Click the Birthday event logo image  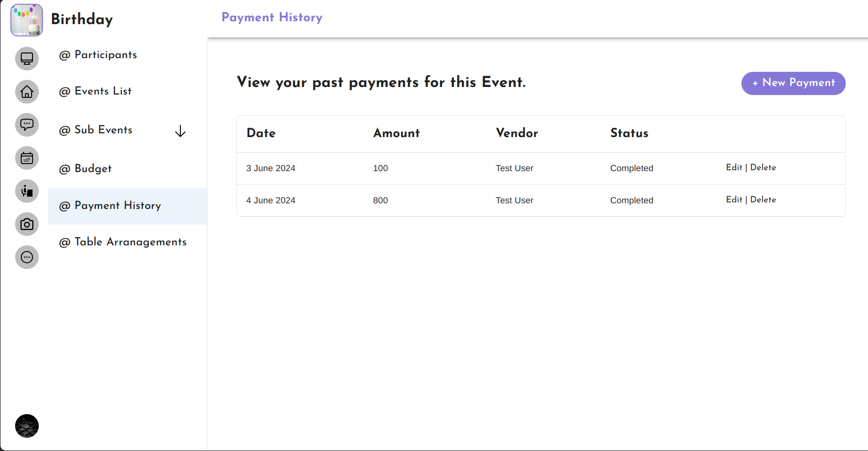(26, 20)
